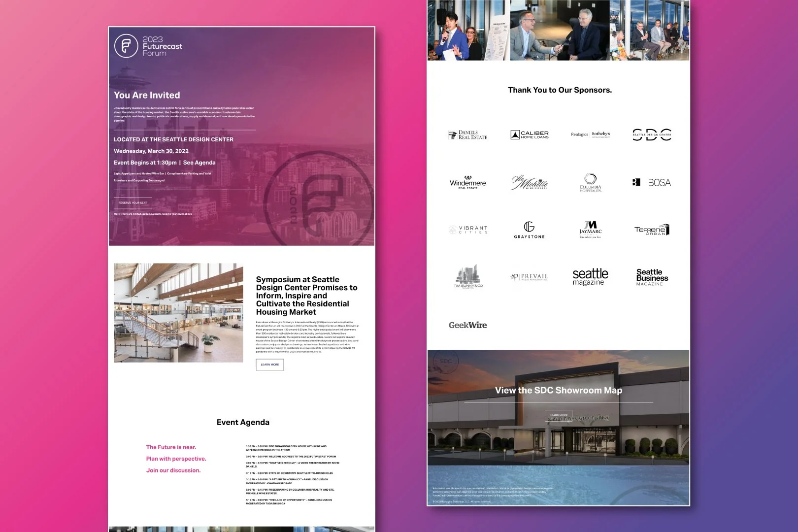This screenshot has width=798, height=532.
Task: Open the See Agenda link
Action: (199, 163)
